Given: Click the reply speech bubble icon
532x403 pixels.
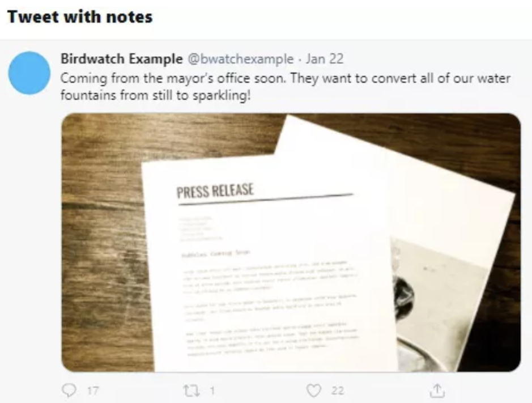Looking at the screenshot, I should 69,391.
